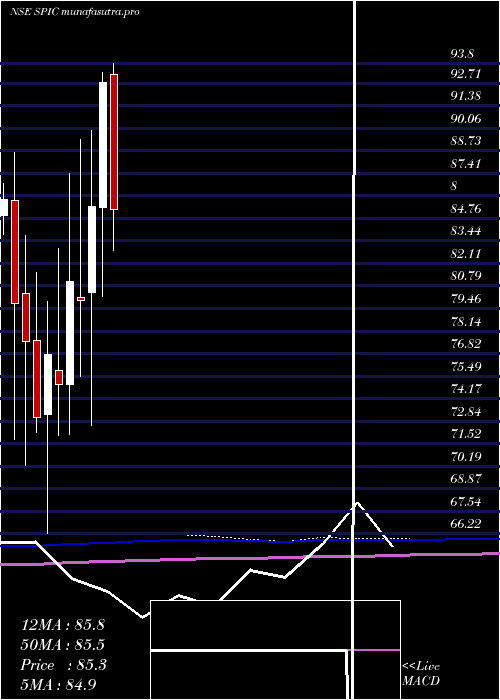Viewport: 500px width, 700px height.
Task: Select the 74.17 price axis label
Action: tap(466, 389)
